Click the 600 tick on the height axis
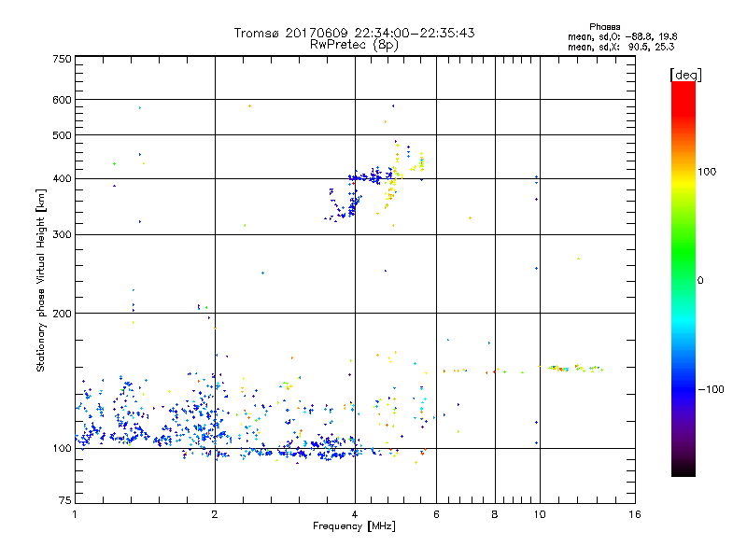This screenshot has height=560, width=747. pyautogui.click(x=62, y=100)
